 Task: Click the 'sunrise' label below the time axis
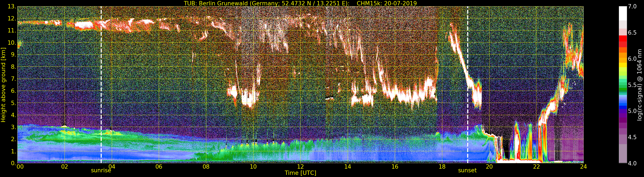[x=101, y=171]
